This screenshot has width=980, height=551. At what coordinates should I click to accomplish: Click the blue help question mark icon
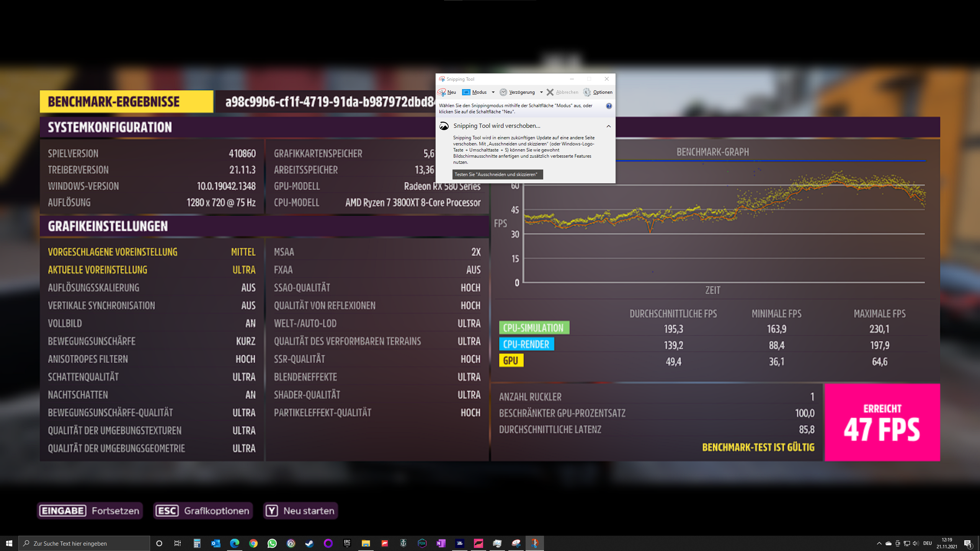(x=609, y=106)
